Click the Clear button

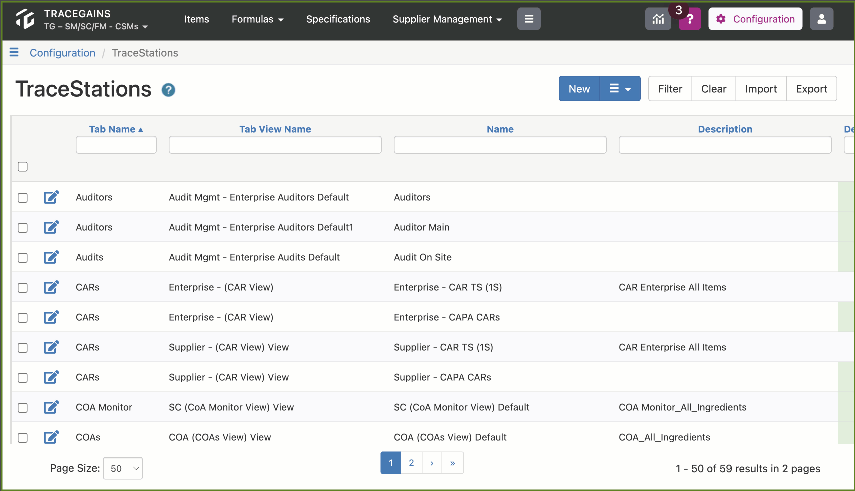coord(714,89)
